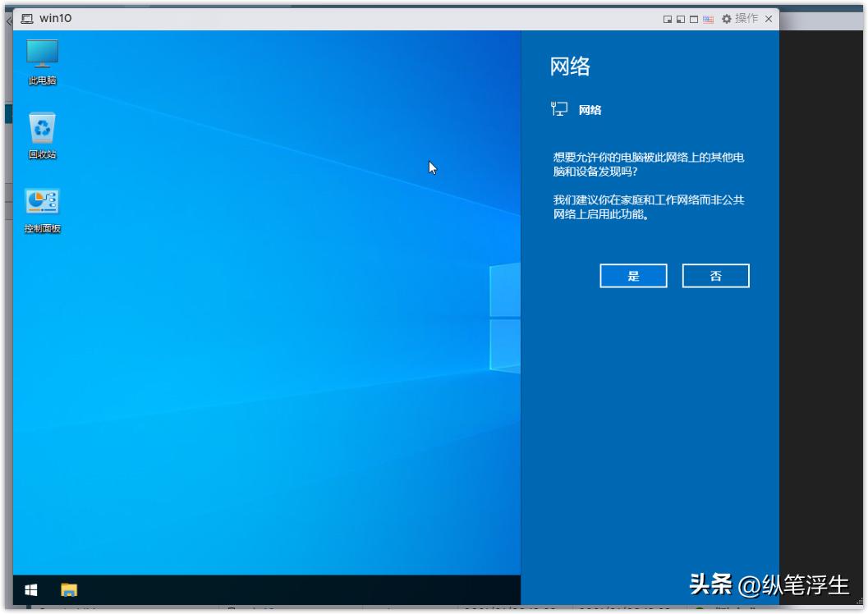Image resolution: width=868 pixels, height=614 pixels.
Task: Open the 操作 menu
Action: tap(746, 18)
